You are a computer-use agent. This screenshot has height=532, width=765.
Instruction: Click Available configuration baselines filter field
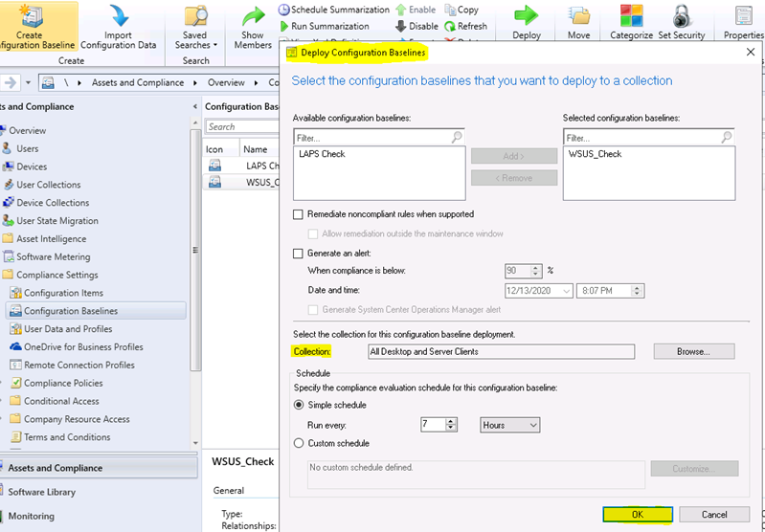pyautogui.click(x=379, y=138)
